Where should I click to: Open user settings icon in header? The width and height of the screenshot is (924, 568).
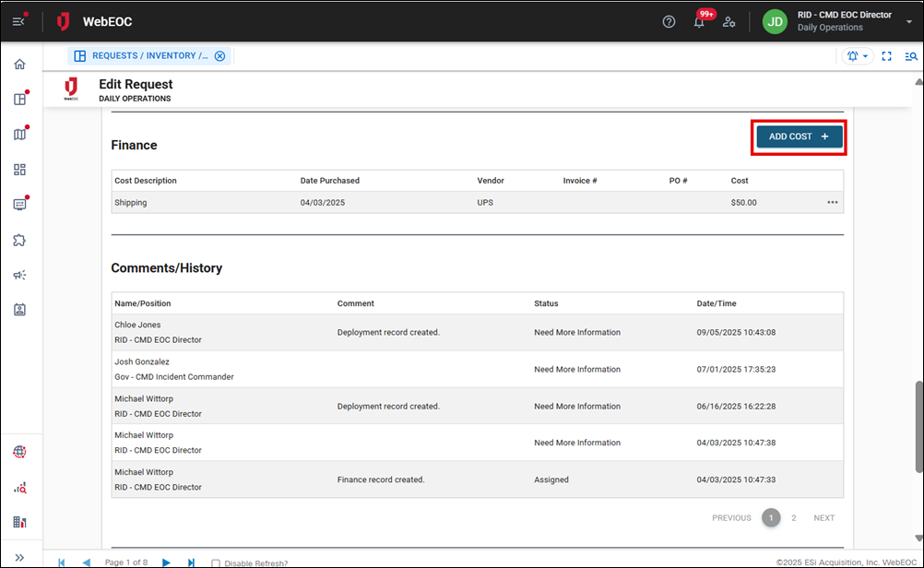(x=729, y=21)
